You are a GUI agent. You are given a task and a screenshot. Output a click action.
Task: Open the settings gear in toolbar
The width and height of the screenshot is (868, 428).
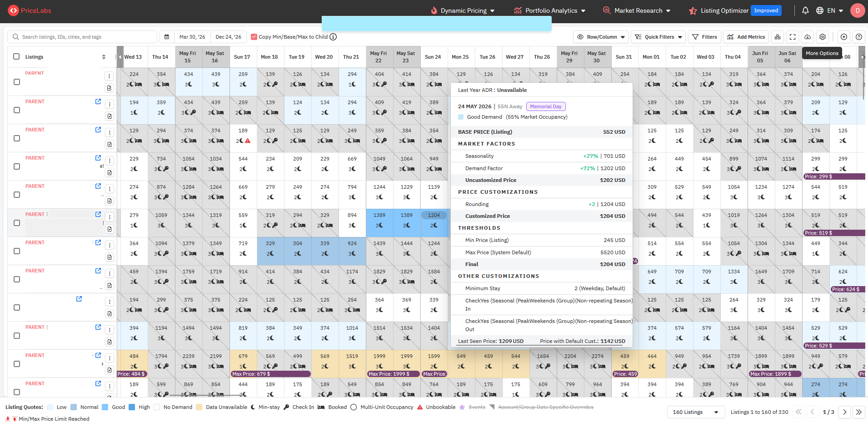pyautogui.click(x=823, y=37)
